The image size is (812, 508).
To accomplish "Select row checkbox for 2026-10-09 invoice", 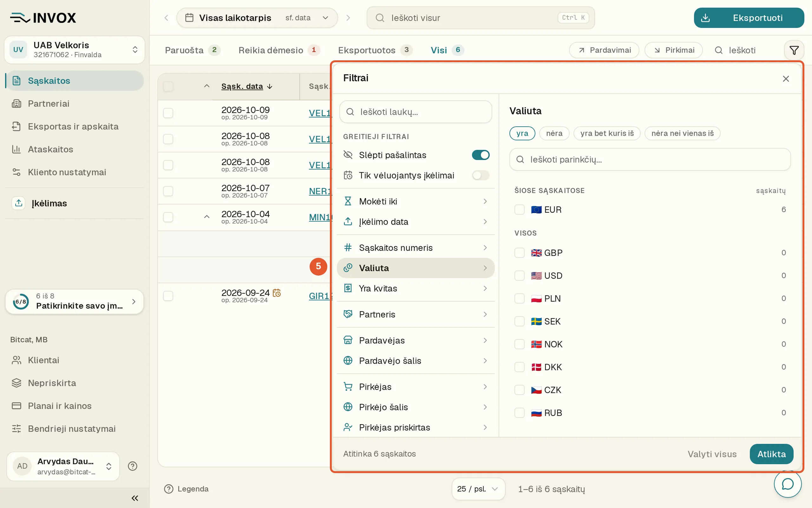I will [x=168, y=113].
